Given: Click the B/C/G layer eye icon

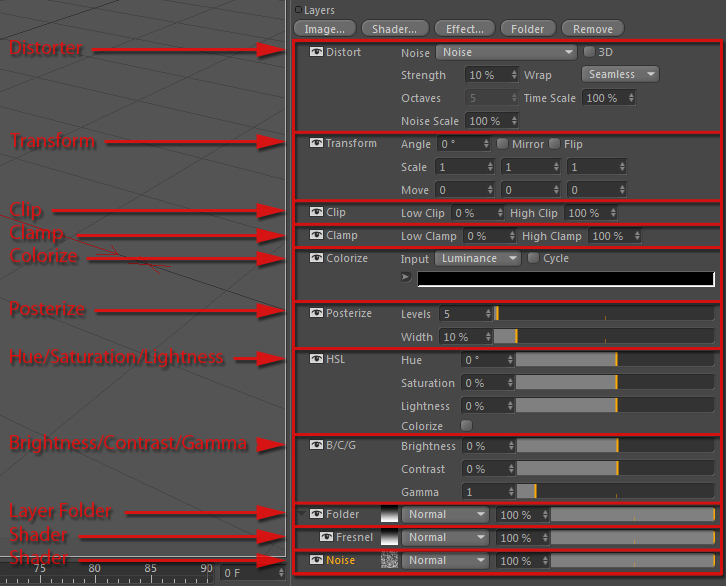Looking at the screenshot, I should [317, 446].
